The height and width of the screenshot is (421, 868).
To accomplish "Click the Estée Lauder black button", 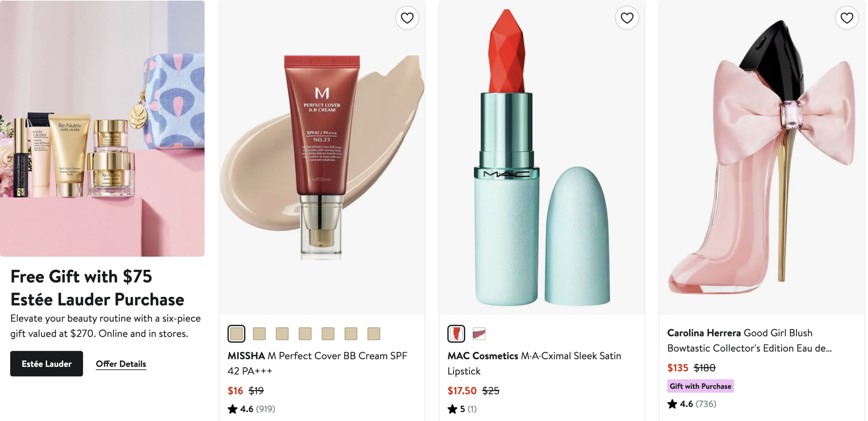I will [x=46, y=363].
